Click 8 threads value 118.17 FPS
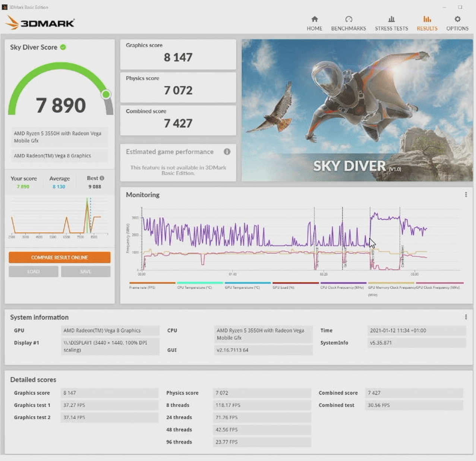The image size is (476, 461). [x=262, y=405]
